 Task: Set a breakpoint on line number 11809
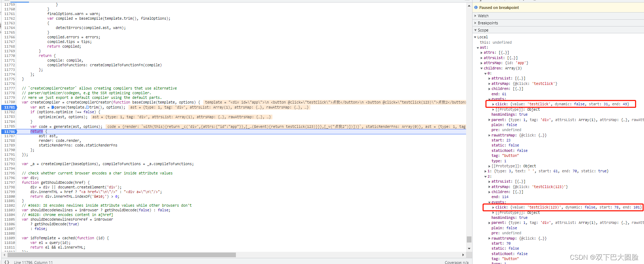10,238
